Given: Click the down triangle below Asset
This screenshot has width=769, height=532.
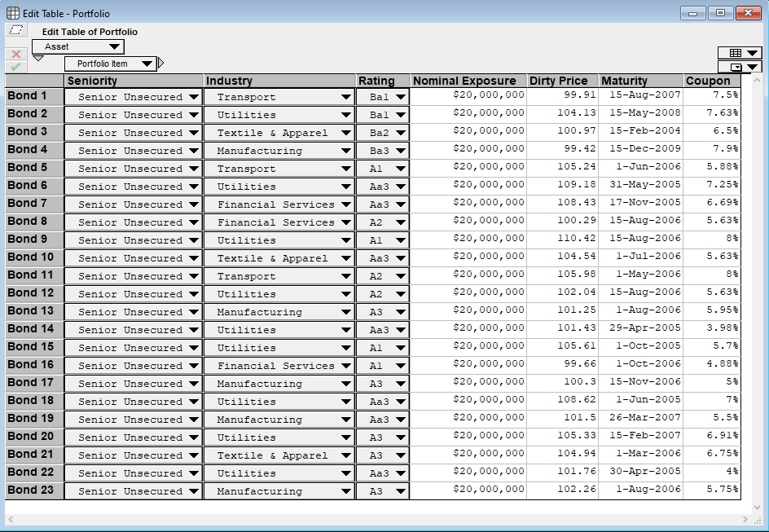Looking at the screenshot, I should 38,58.
